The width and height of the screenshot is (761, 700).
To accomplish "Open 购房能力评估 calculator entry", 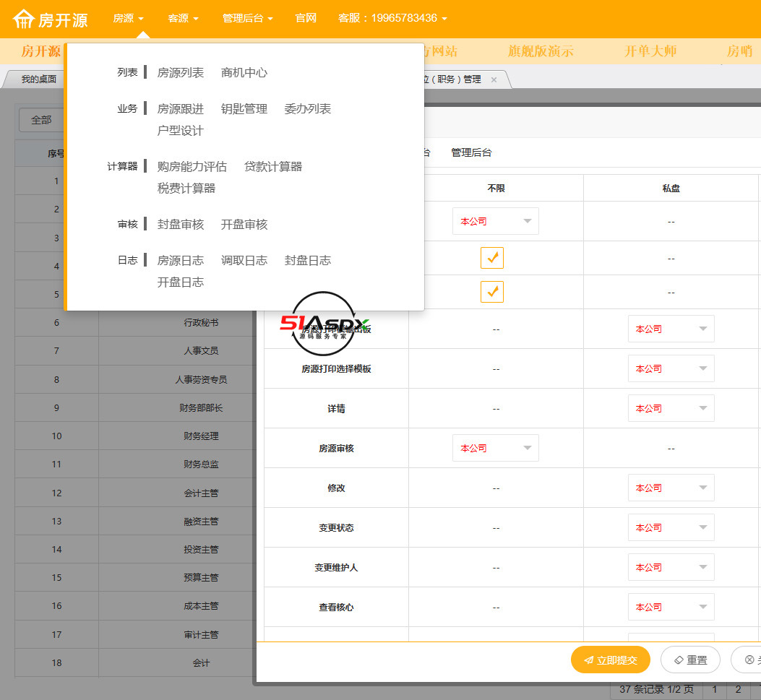I will point(192,167).
